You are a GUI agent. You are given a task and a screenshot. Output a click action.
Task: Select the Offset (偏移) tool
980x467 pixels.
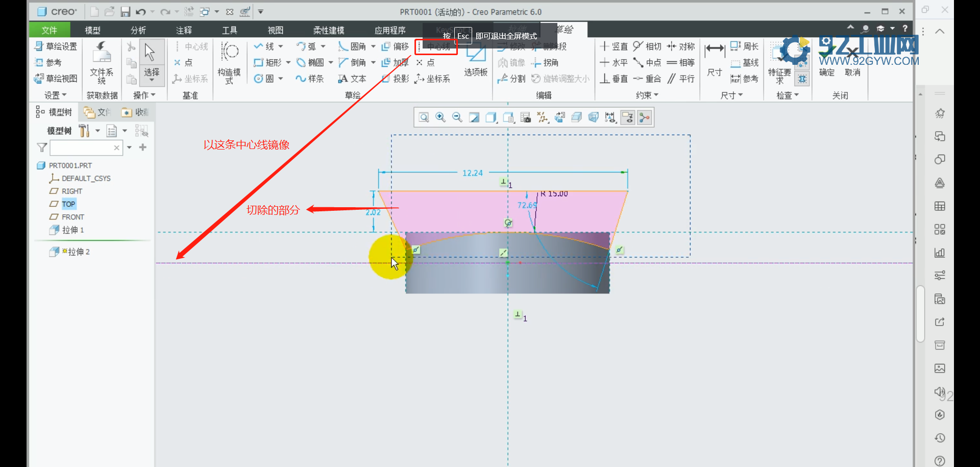click(395, 46)
